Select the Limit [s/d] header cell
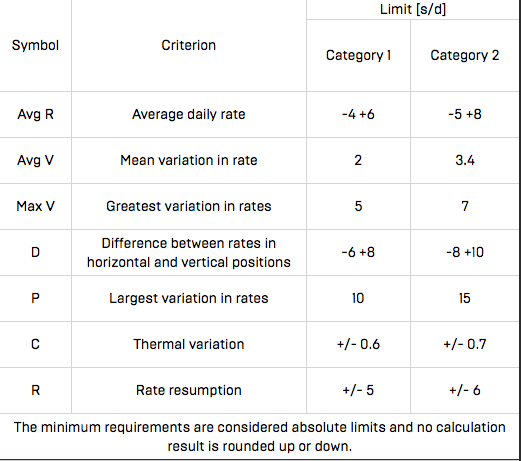The width and height of the screenshot is (521, 461). (413, 9)
